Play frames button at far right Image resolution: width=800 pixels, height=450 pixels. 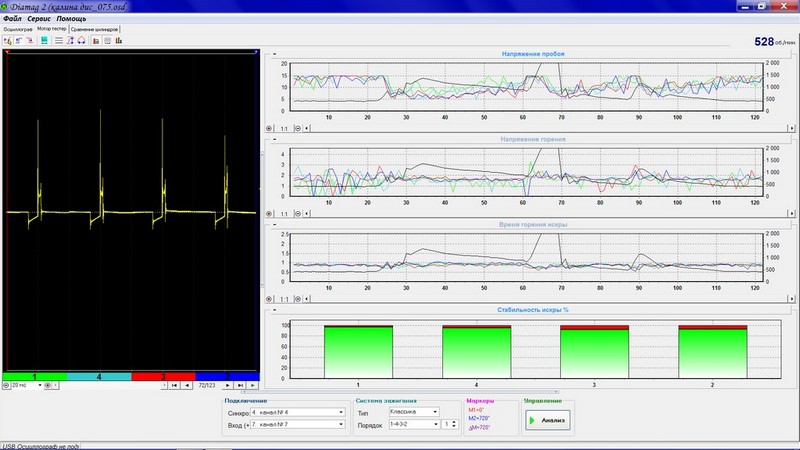pos(253,386)
